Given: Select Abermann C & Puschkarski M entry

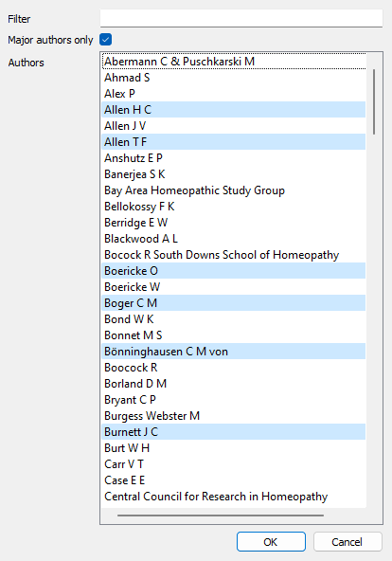Looking at the screenshot, I should 234,62.
